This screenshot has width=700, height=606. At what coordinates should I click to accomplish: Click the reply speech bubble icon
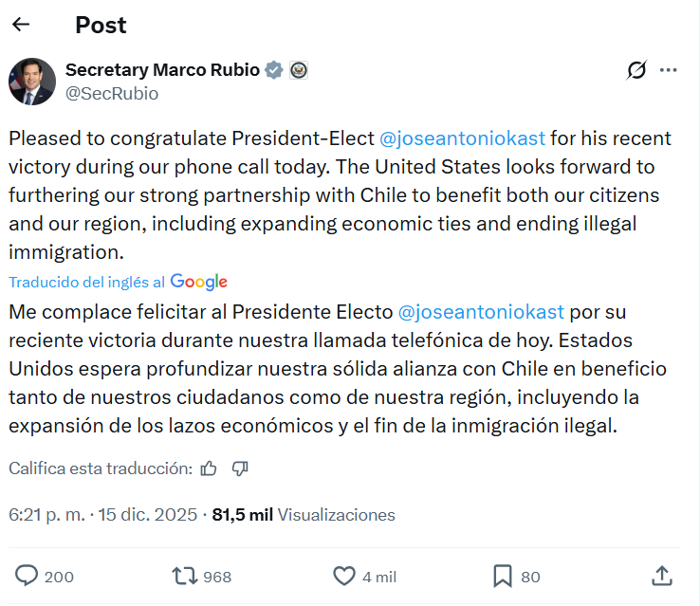[28, 576]
